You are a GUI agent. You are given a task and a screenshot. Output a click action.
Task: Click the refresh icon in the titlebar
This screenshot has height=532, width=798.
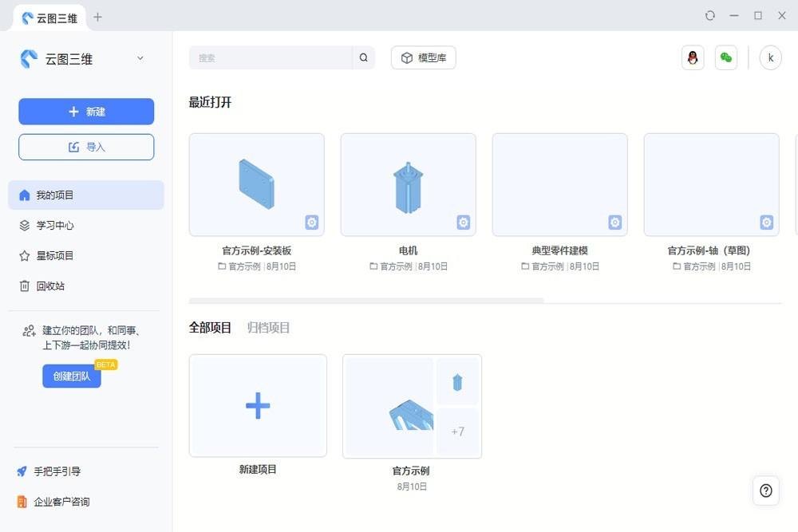709,15
